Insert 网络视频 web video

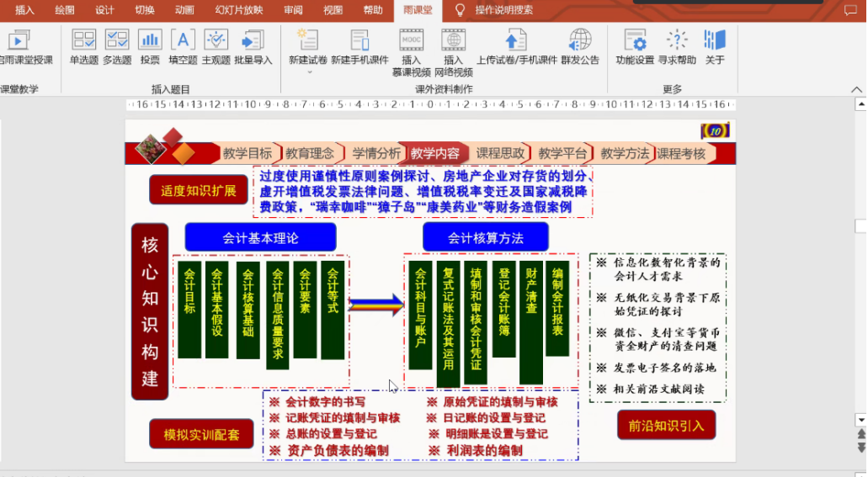pos(454,53)
